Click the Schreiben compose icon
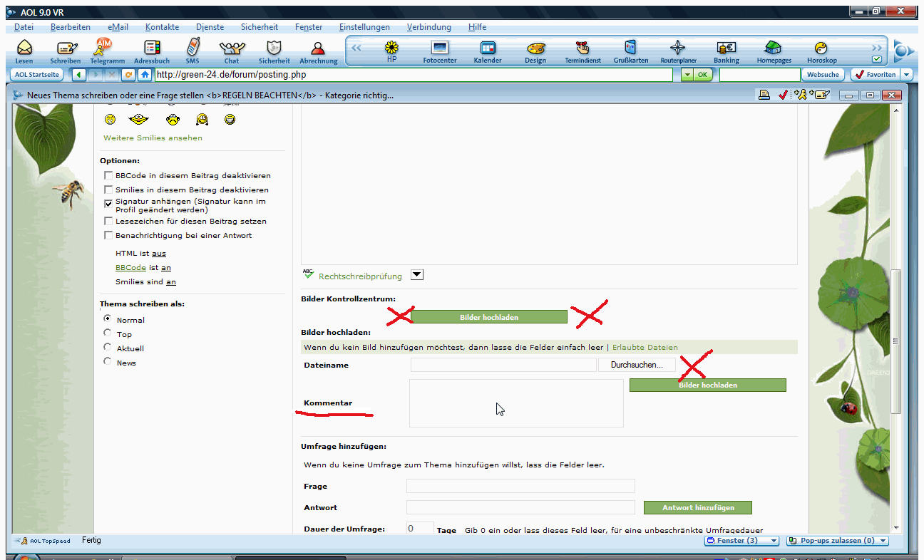 (x=66, y=49)
